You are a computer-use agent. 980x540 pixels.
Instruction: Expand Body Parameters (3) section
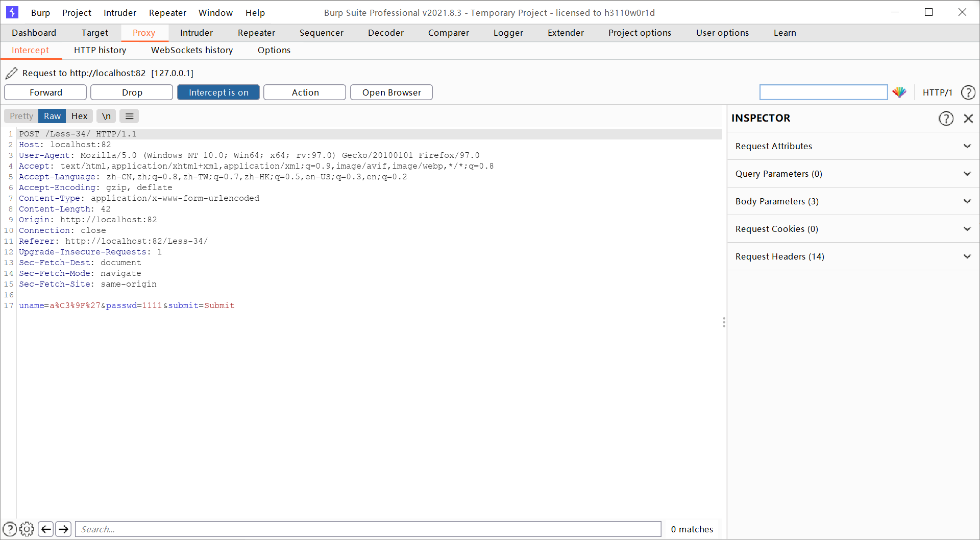tap(853, 201)
